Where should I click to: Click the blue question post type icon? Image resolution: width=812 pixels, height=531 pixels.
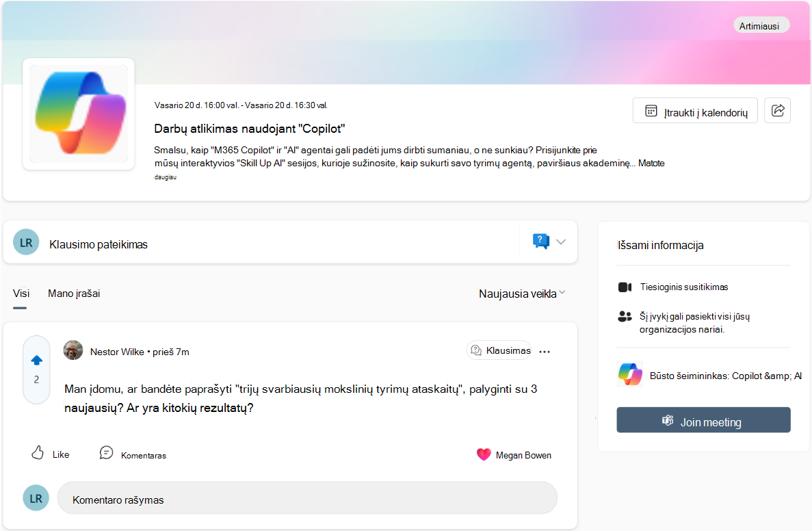point(540,241)
